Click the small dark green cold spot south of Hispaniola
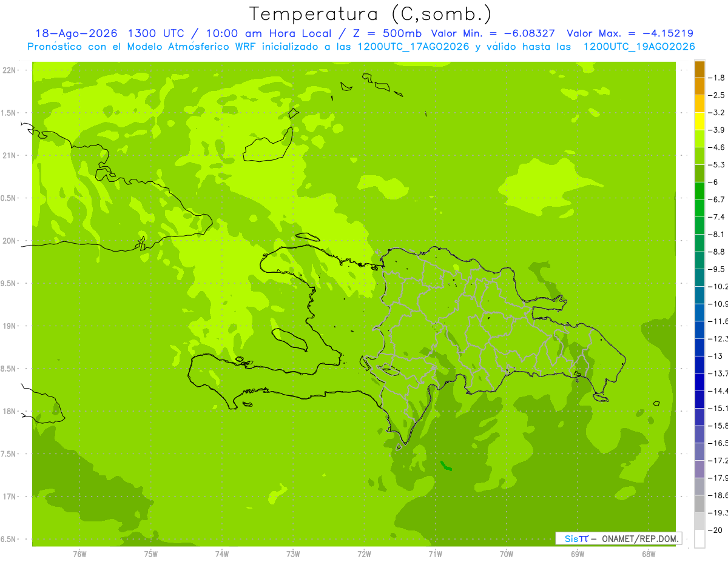 [x=447, y=466]
